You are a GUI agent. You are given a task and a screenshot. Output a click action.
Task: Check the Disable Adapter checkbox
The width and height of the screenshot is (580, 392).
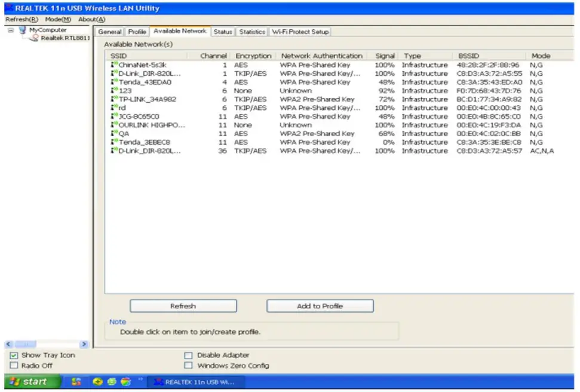coord(188,355)
